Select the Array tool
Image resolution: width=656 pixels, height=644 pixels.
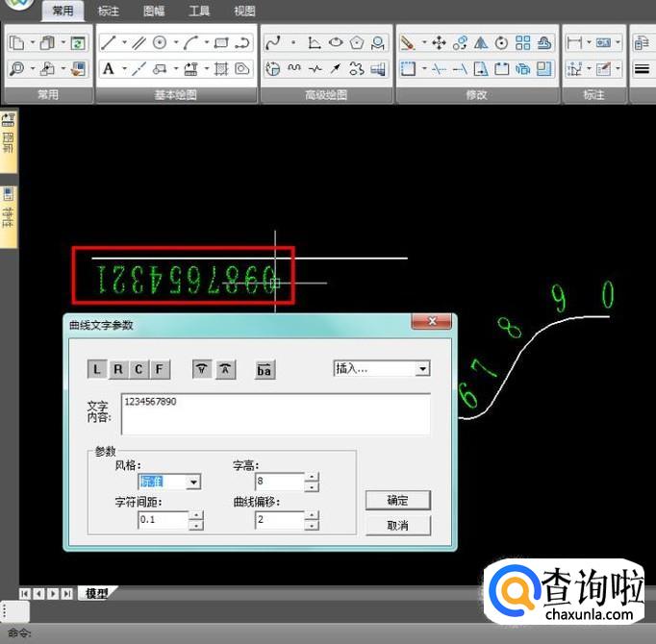522,42
